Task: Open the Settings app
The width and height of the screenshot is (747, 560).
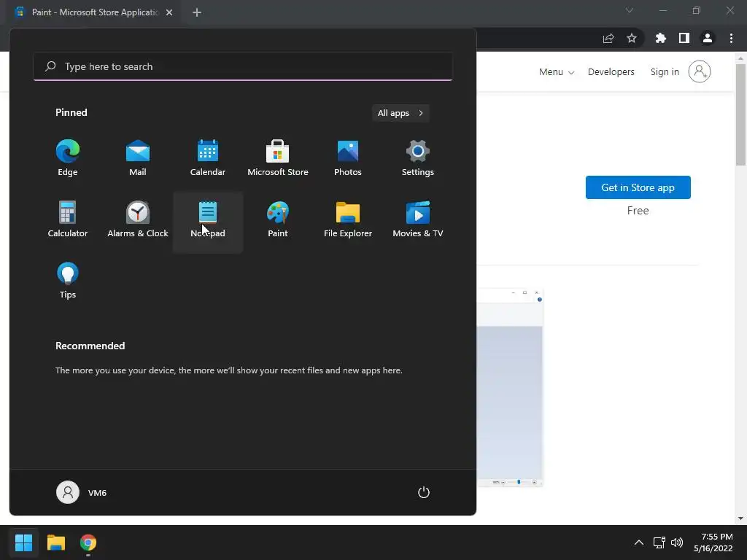Action: point(418,158)
